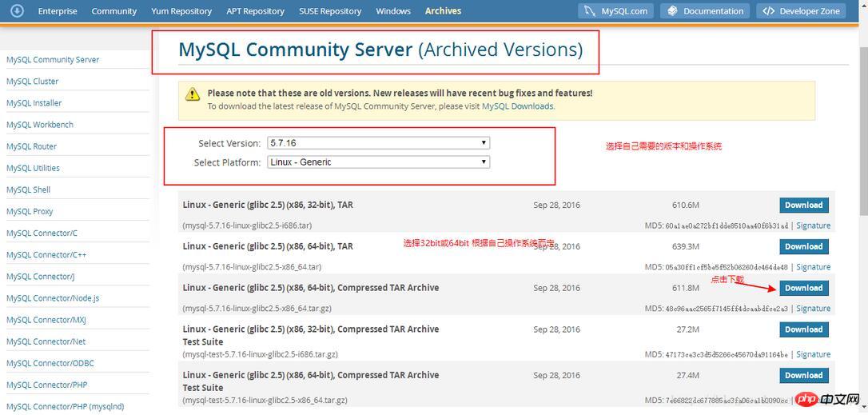Download the 64-bit TAR package
This screenshot has height=415, width=868.
[x=804, y=246]
